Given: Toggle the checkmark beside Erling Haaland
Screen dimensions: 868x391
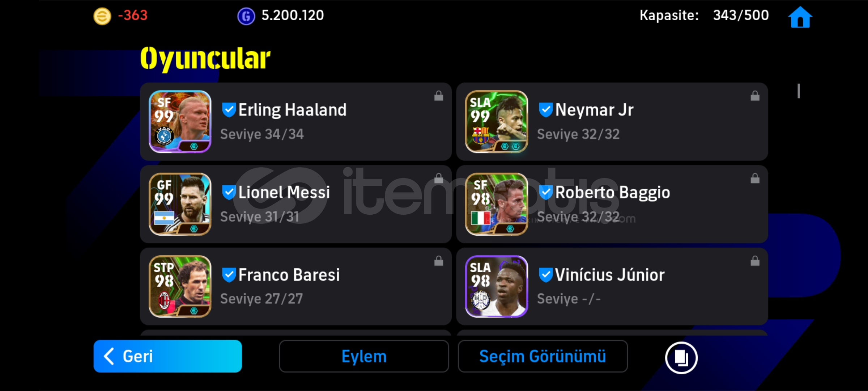Looking at the screenshot, I should pyautogui.click(x=229, y=110).
